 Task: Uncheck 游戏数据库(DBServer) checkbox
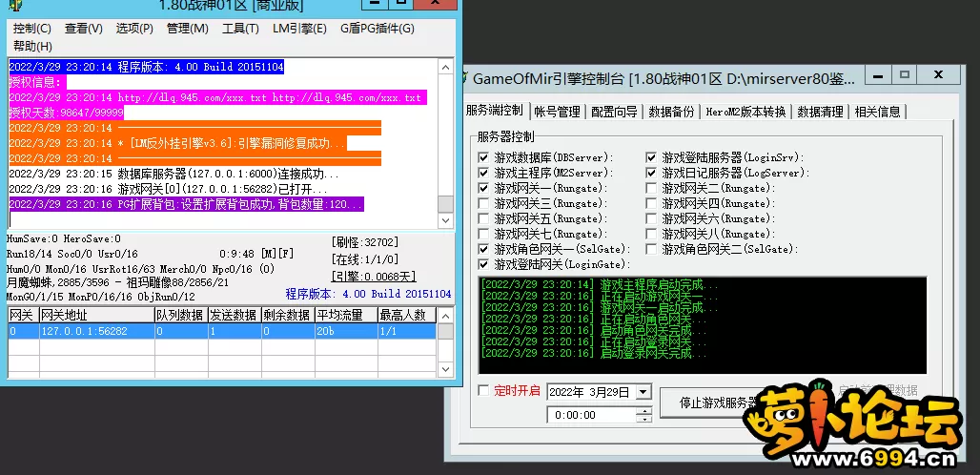tap(483, 157)
